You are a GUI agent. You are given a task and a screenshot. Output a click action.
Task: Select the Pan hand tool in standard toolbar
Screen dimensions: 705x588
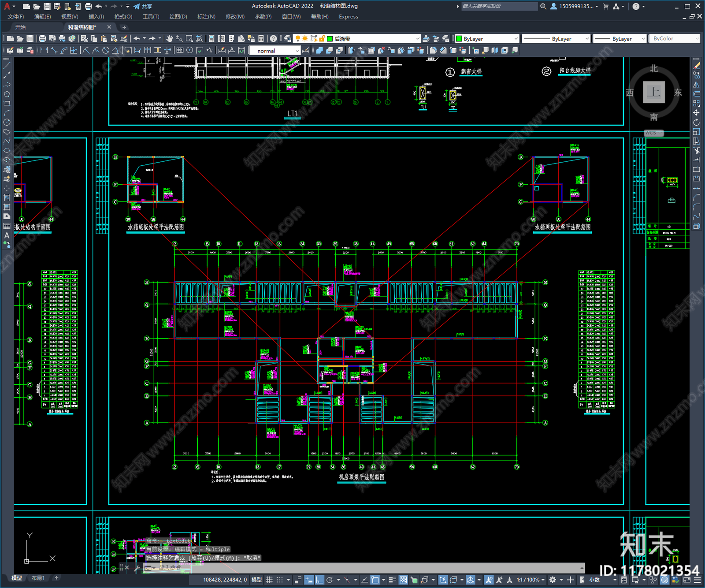click(x=170, y=39)
